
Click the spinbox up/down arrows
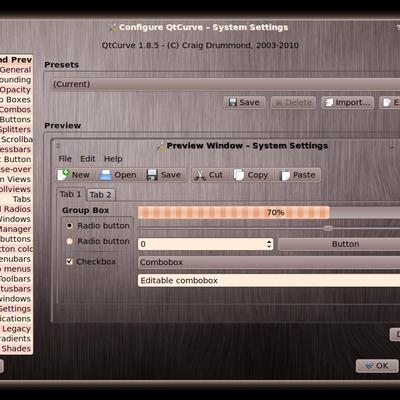pyautogui.click(x=269, y=244)
